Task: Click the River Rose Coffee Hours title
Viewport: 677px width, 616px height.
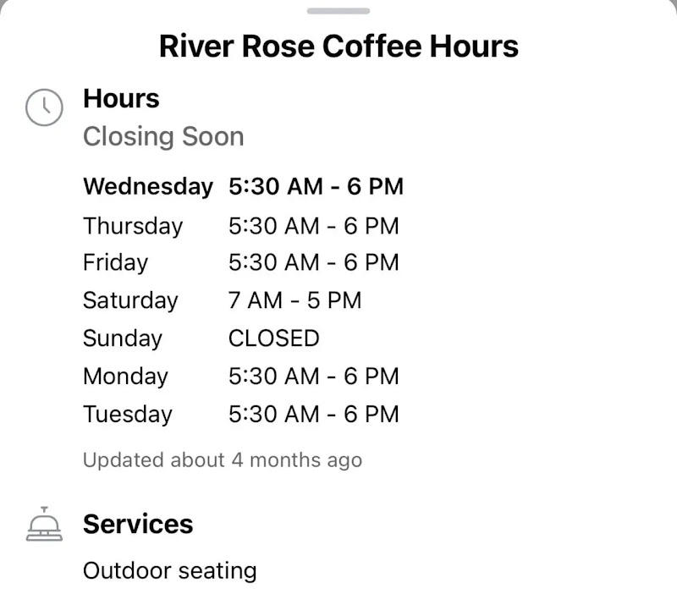Action: pos(338,46)
